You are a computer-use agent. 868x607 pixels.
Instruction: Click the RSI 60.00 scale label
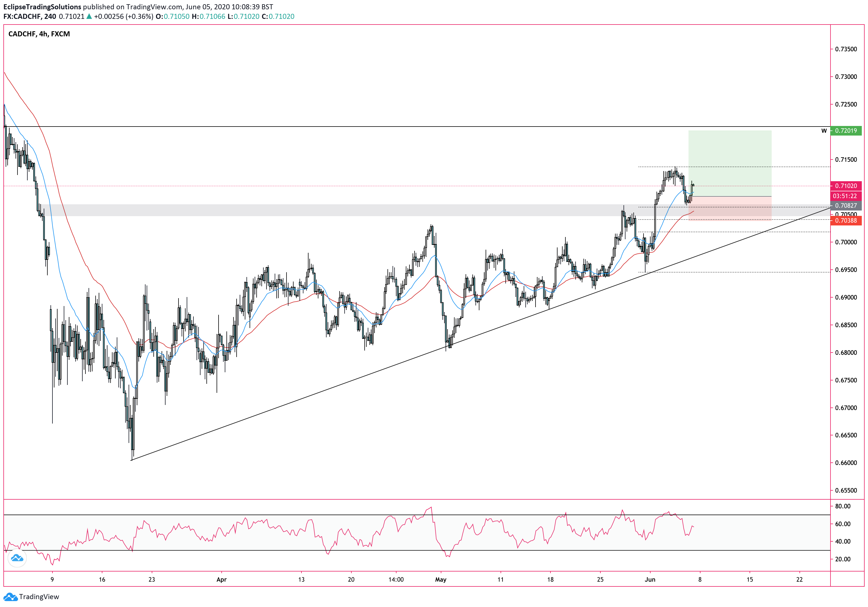pos(843,524)
